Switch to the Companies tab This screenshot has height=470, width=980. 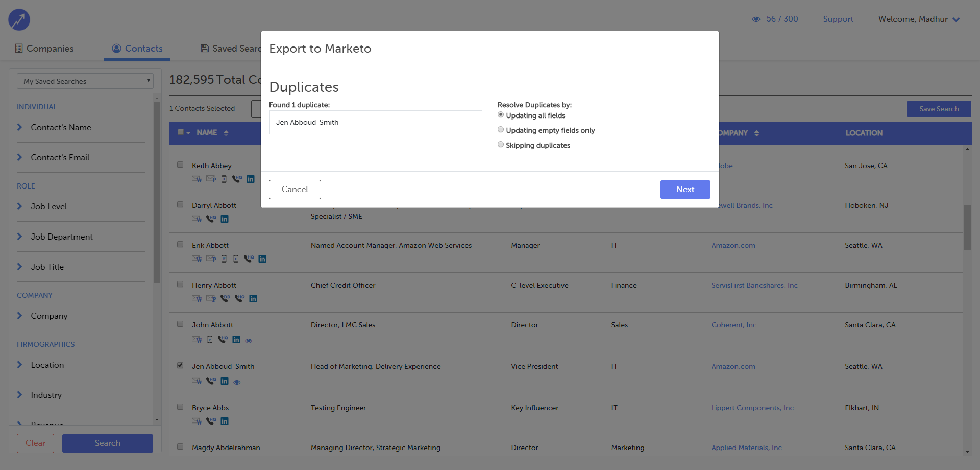[x=44, y=49]
